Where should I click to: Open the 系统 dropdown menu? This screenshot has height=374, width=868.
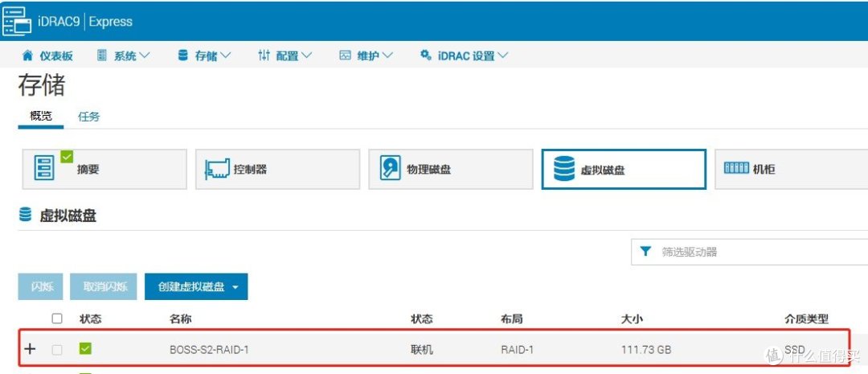click(x=124, y=55)
